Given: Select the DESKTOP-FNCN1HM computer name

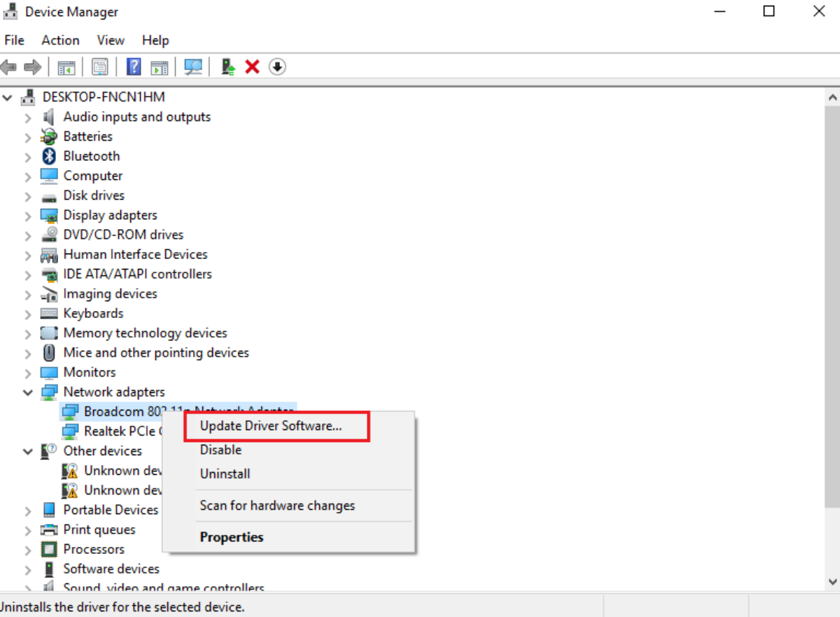Looking at the screenshot, I should [104, 97].
